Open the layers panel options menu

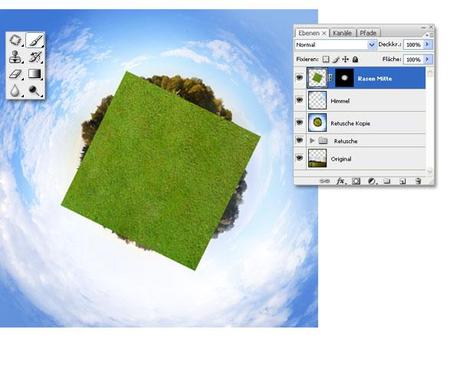point(428,34)
